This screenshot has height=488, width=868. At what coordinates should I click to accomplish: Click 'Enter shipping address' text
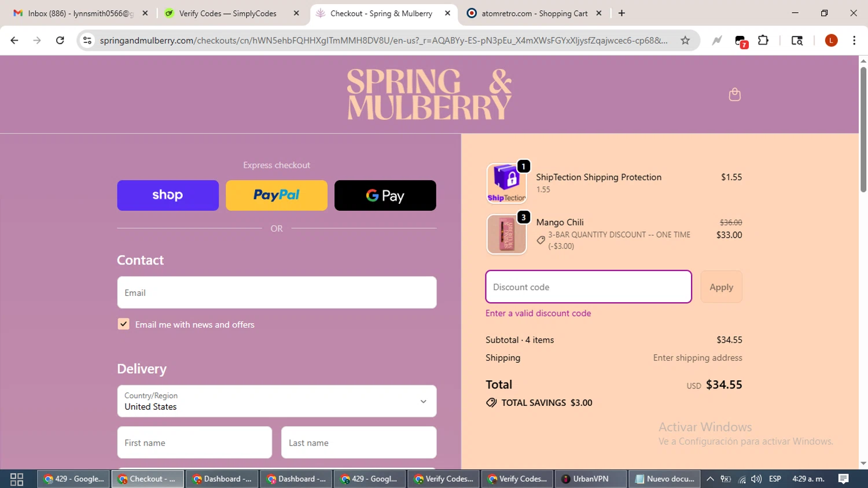click(697, 358)
